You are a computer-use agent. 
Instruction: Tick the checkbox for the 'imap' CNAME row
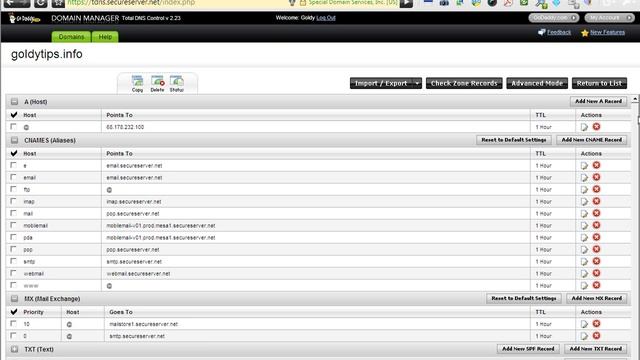(13, 201)
